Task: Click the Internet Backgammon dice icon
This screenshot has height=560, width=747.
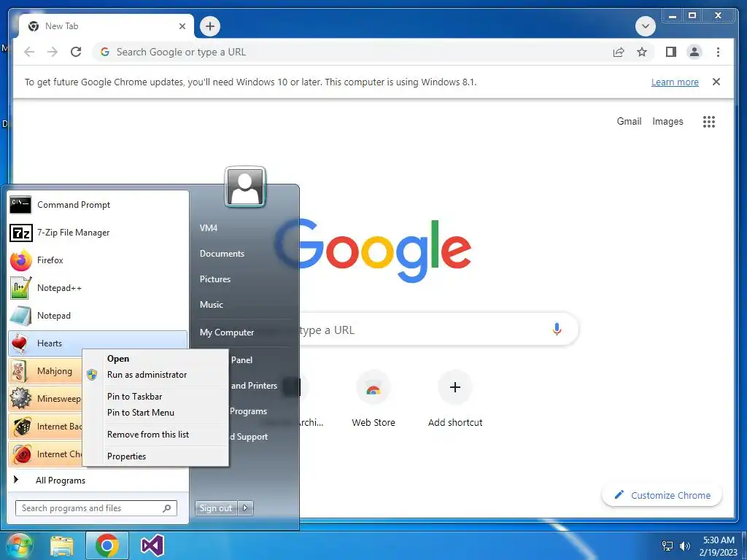Action: (20, 426)
